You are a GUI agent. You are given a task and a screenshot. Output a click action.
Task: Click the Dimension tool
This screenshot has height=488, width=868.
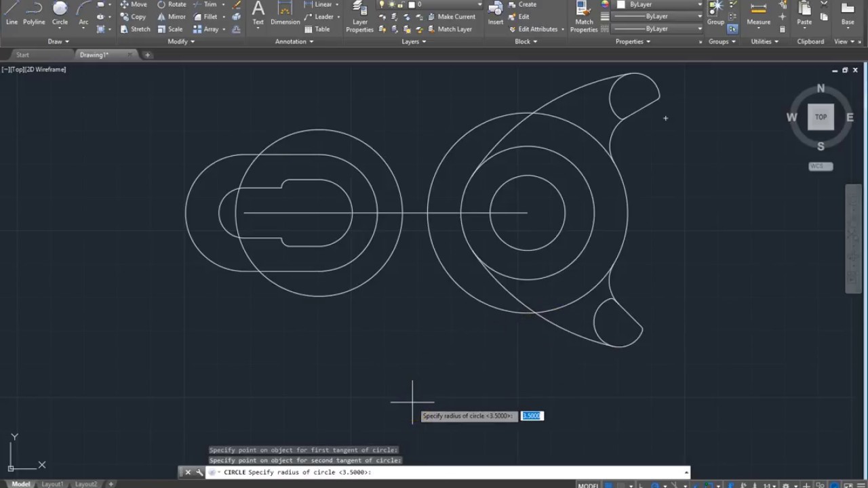tap(285, 13)
